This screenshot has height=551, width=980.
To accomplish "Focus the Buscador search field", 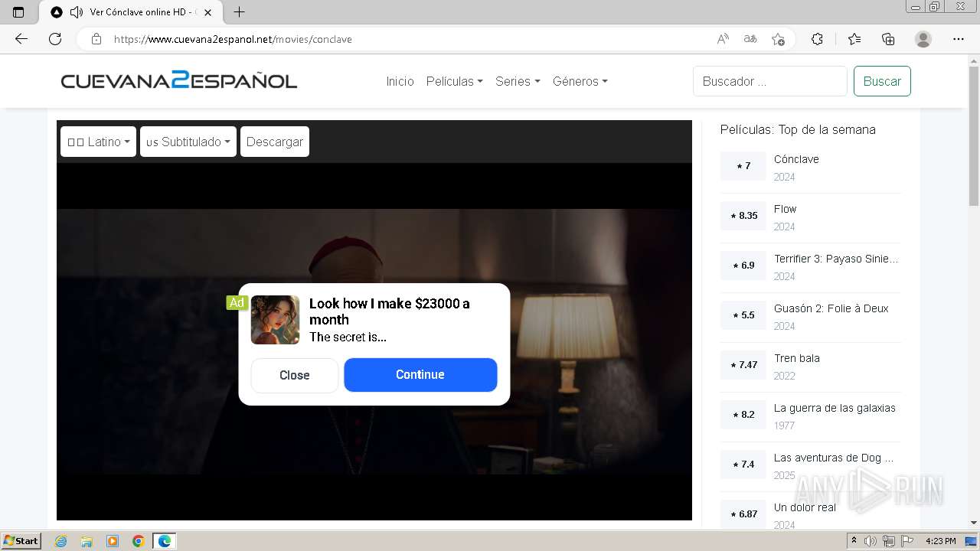I will [x=770, y=81].
